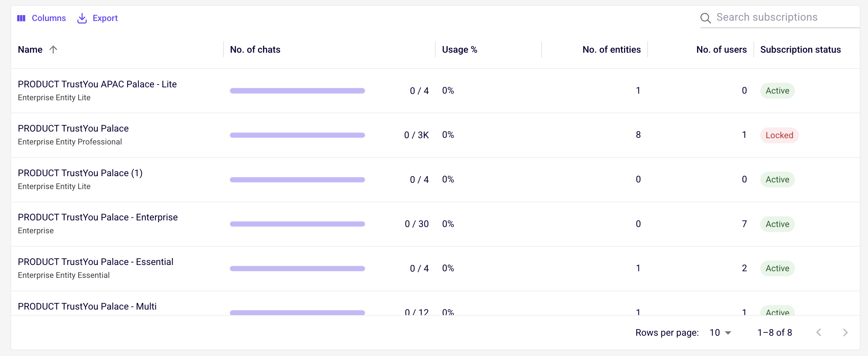This screenshot has height=356, width=868.
Task: Click users count 2 for Palace - Essential
Action: click(744, 268)
